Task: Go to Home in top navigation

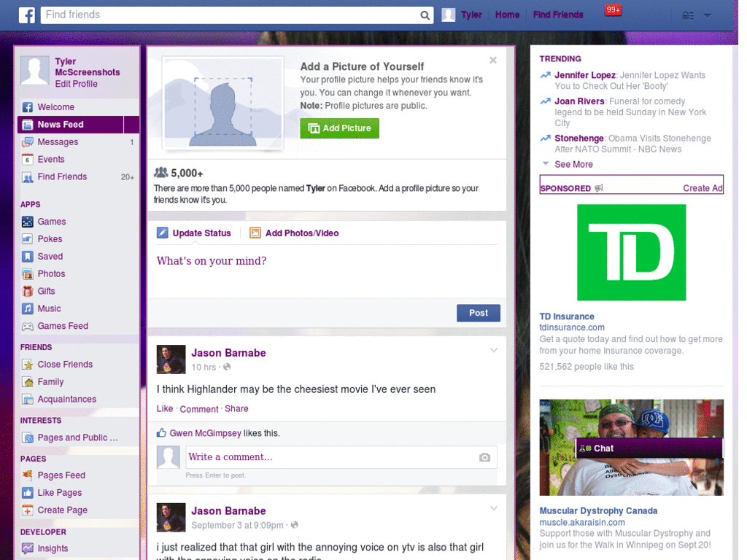Action: coord(508,15)
